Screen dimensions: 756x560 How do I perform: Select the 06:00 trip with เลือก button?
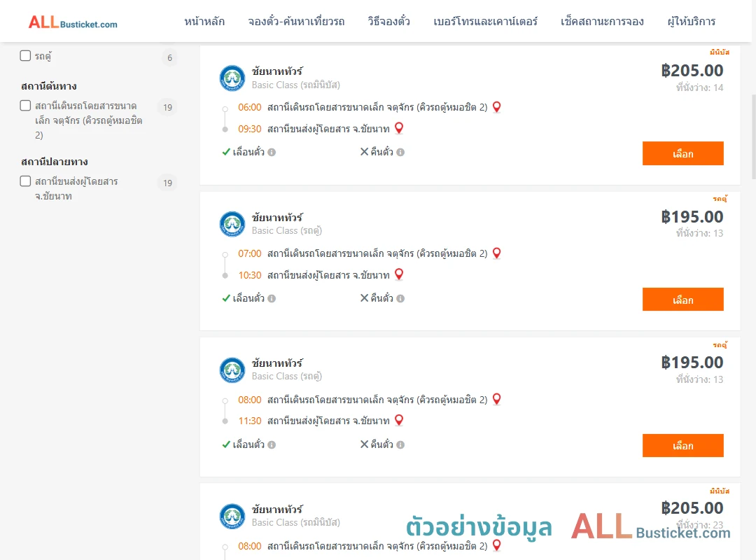pyautogui.click(x=682, y=153)
